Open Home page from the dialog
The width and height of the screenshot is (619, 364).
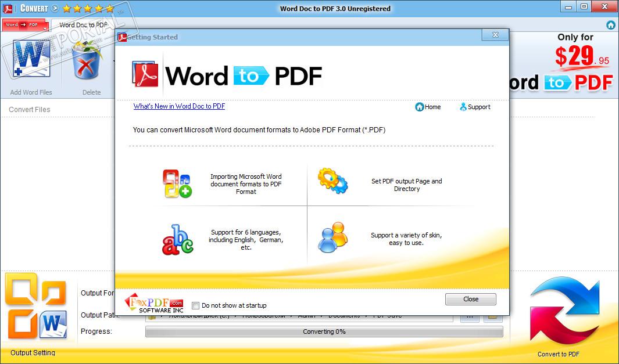coord(428,107)
